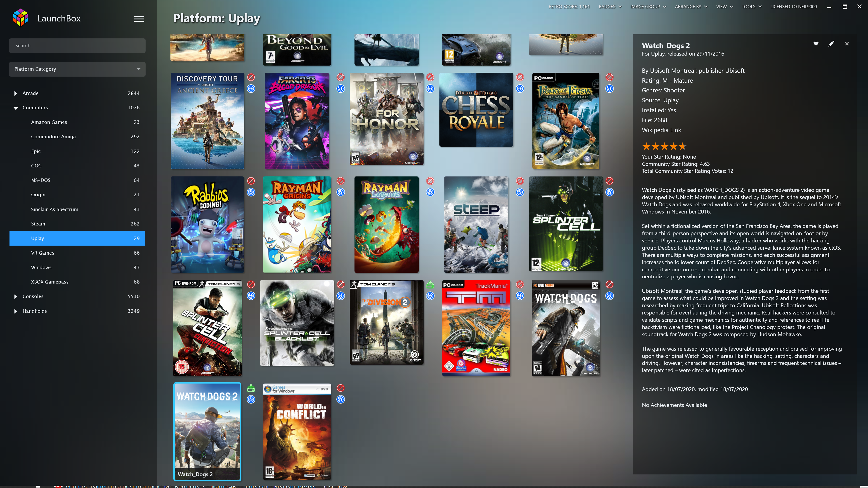Click the green installed badge beside The Division 2
Image resolution: width=868 pixels, height=488 pixels.
point(430,284)
